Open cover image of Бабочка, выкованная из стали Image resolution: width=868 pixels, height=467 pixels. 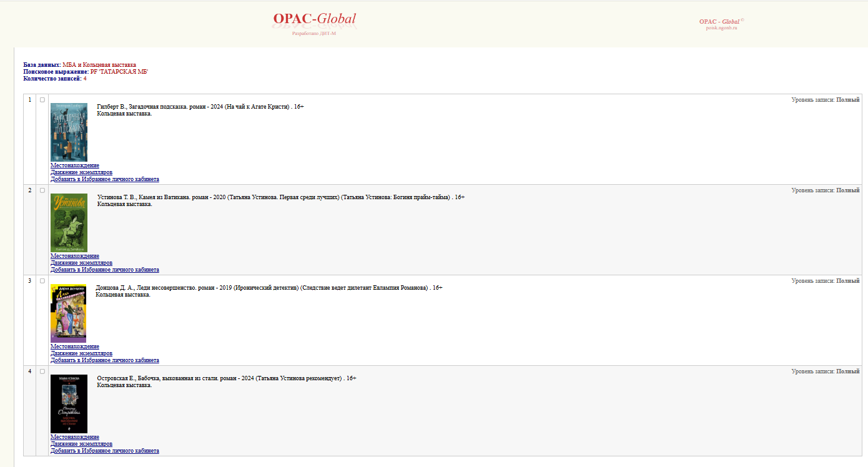pyautogui.click(x=69, y=403)
